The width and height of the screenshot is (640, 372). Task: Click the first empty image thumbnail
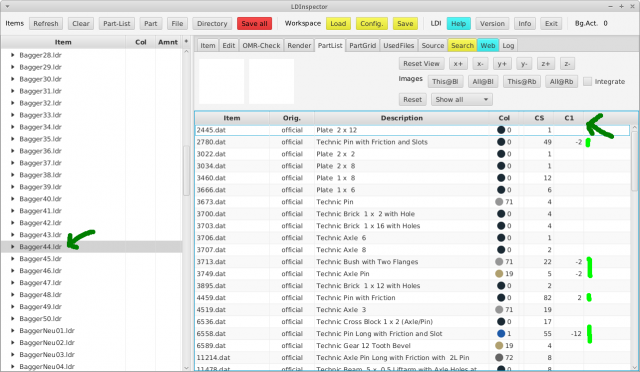221,81
